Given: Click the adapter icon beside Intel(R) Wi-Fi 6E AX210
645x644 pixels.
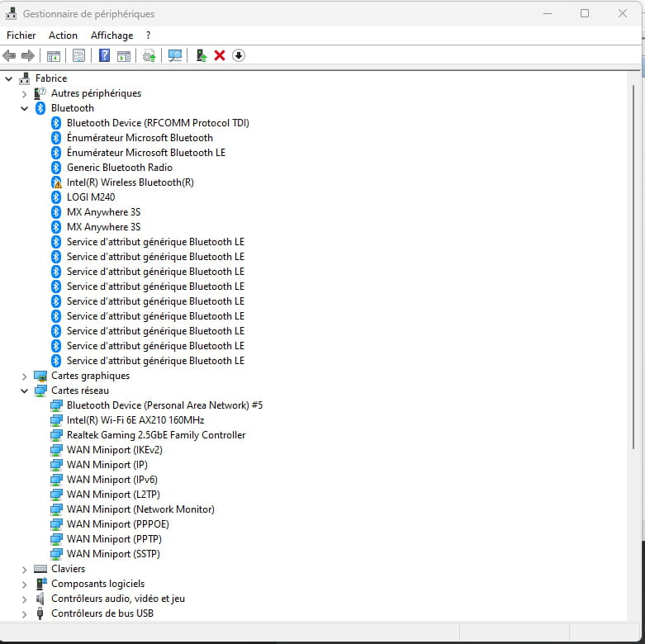Looking at the screenshot, I should pyautogui.click(x=56, y=420).
